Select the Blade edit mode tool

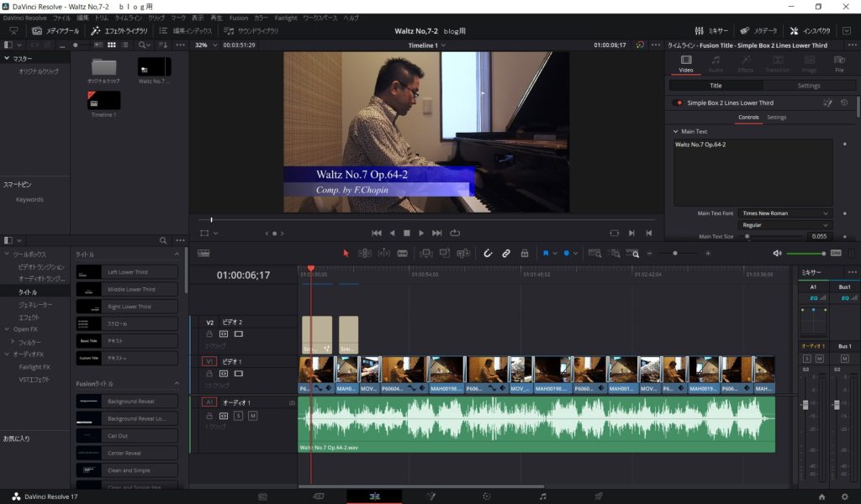[x=403, y=253]
